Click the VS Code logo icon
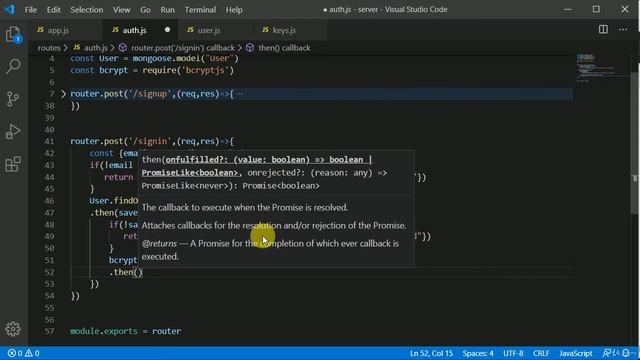This screenshot has height=360, width=640. point(9,9)
